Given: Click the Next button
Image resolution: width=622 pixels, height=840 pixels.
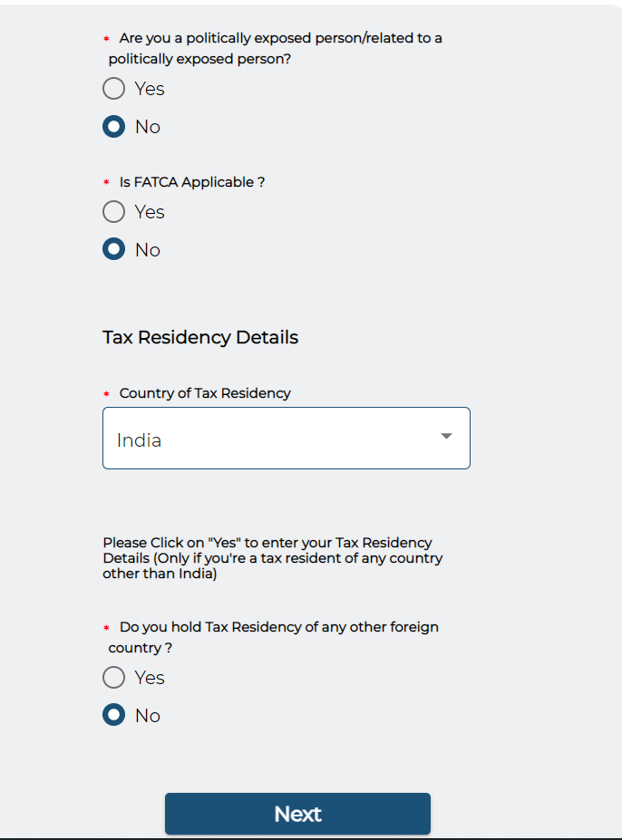Looking at the screenshot, I should pos(297,814).
